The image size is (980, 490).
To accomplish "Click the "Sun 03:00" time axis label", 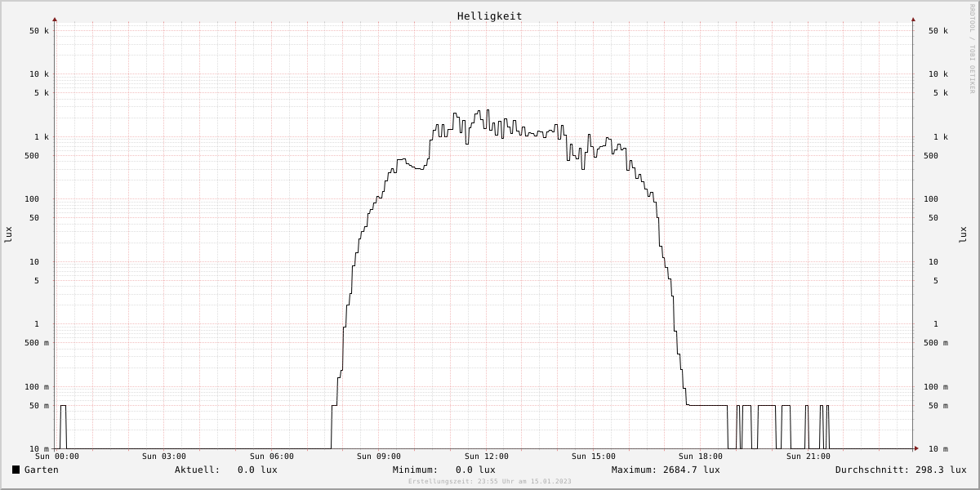I will coord(164,457).
